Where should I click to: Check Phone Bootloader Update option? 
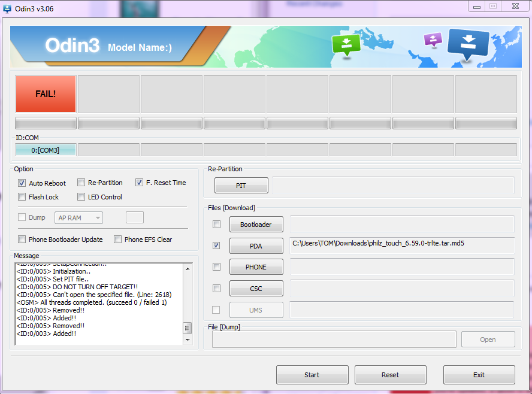point(22,240)
